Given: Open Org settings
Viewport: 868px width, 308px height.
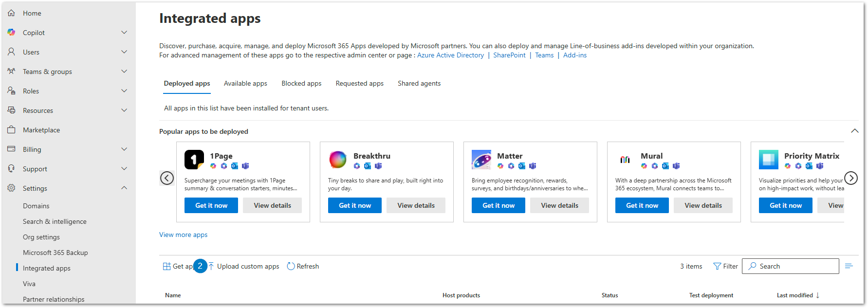Looking at the screenshot, I should pyautogui.click(x=41, y=237).
